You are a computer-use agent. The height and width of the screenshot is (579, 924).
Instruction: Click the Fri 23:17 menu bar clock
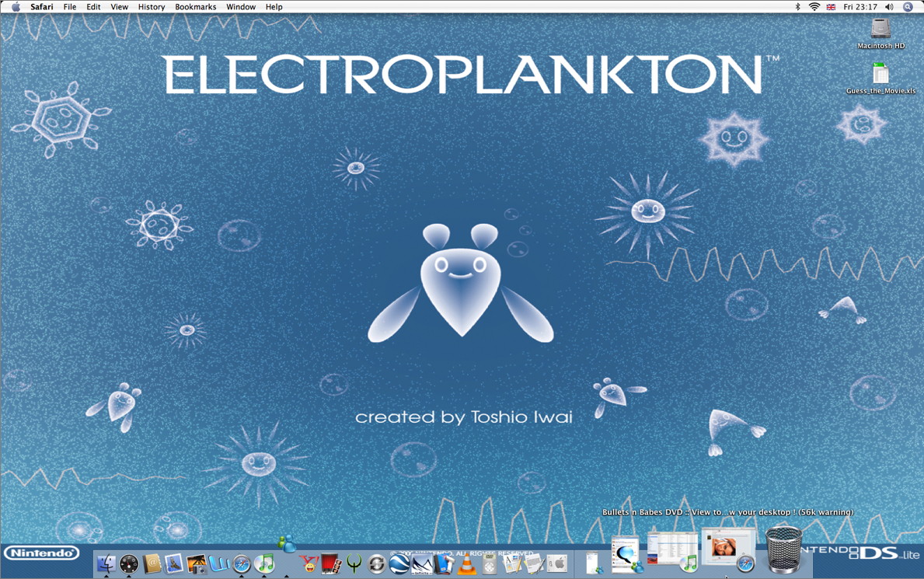pyautogui.click(x=860, y=7)
